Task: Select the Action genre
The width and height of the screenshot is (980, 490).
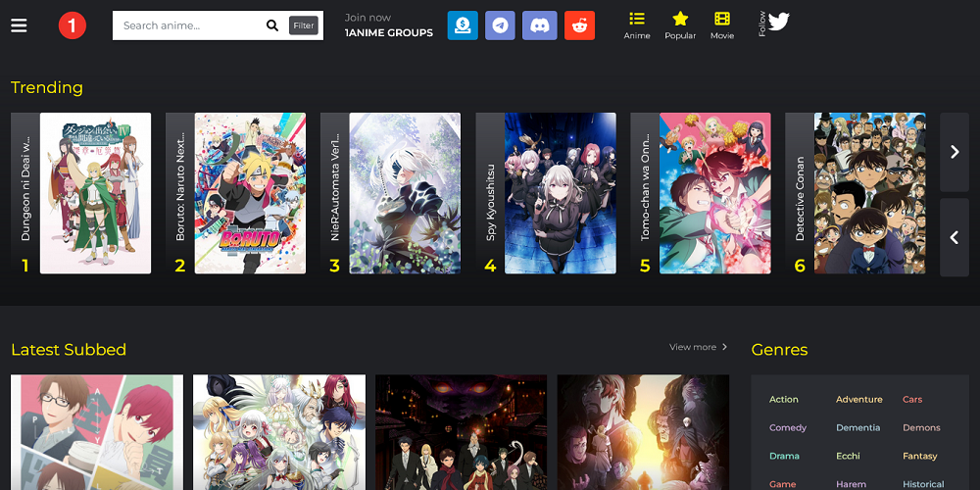Action: (x=784, y=400)
